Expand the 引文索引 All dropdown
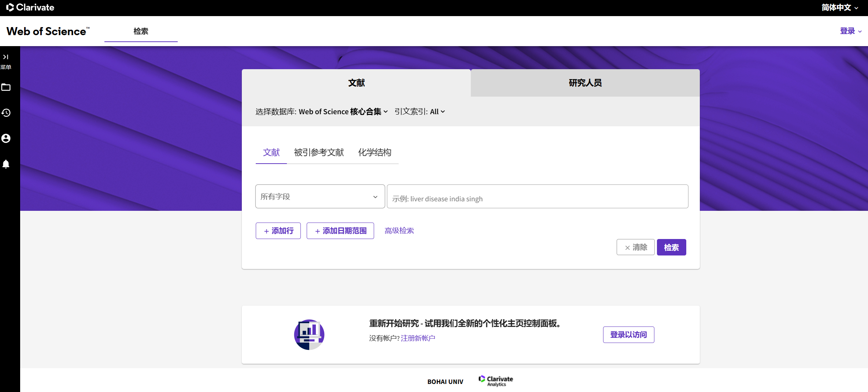 (x=437, y=112)
